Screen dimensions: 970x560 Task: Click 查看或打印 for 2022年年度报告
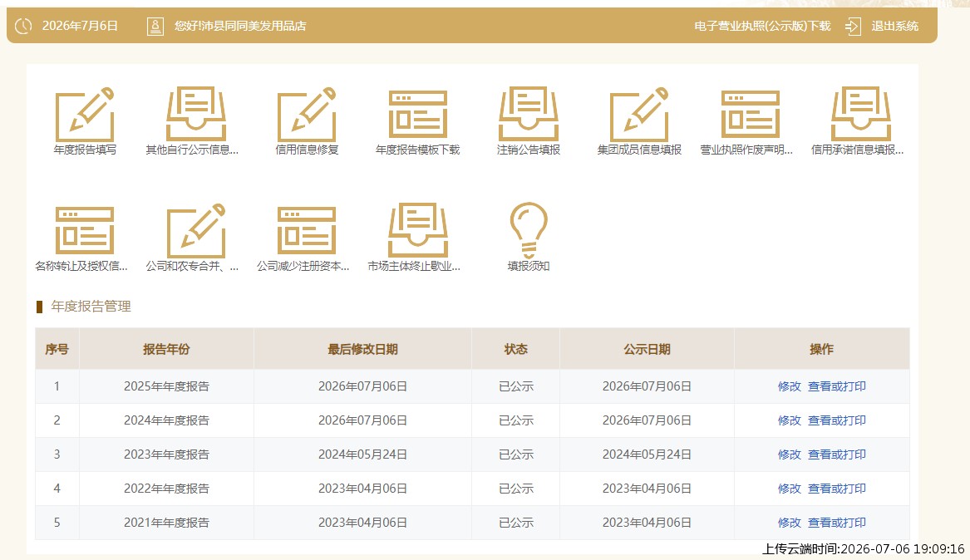pos(837,489)
